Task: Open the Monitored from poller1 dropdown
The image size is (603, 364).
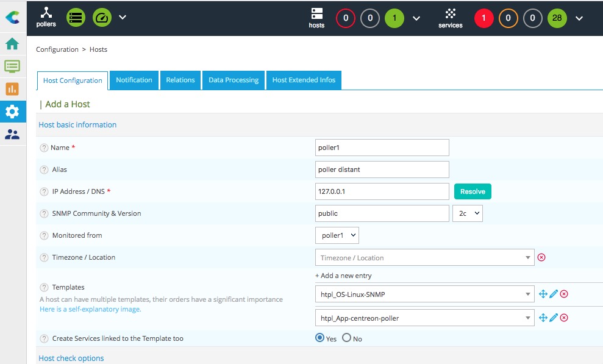Action: tap(337, 235)
